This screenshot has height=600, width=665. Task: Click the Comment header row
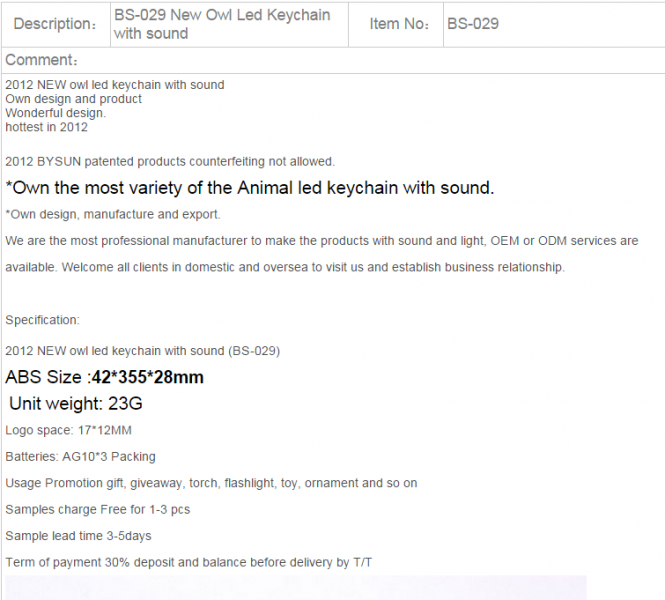point(333,60)
